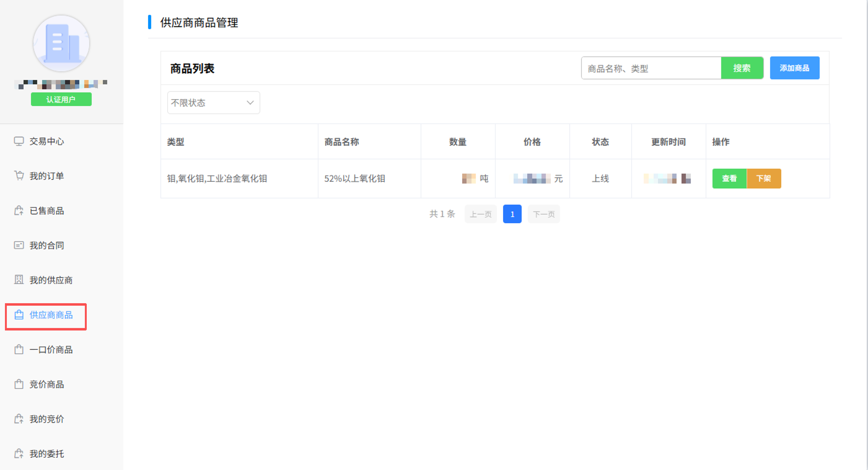The width and height of the screenshot is (868, 470).
Task: Click the 我的竞价 icon in sidebar
Action: point(19,419)
